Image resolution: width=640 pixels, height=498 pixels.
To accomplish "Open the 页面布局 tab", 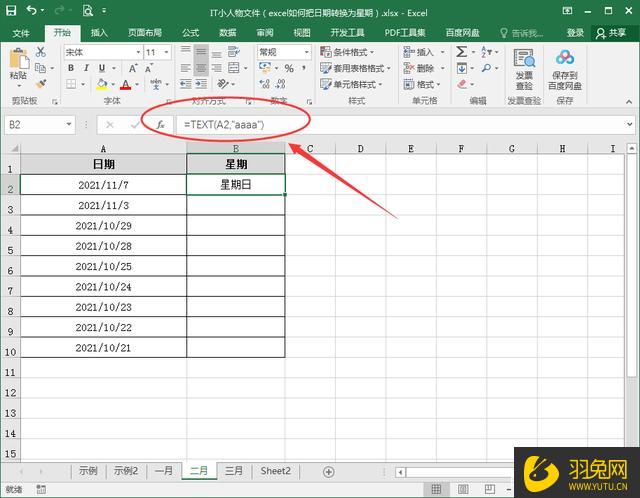I will click(x=145, y=33).
